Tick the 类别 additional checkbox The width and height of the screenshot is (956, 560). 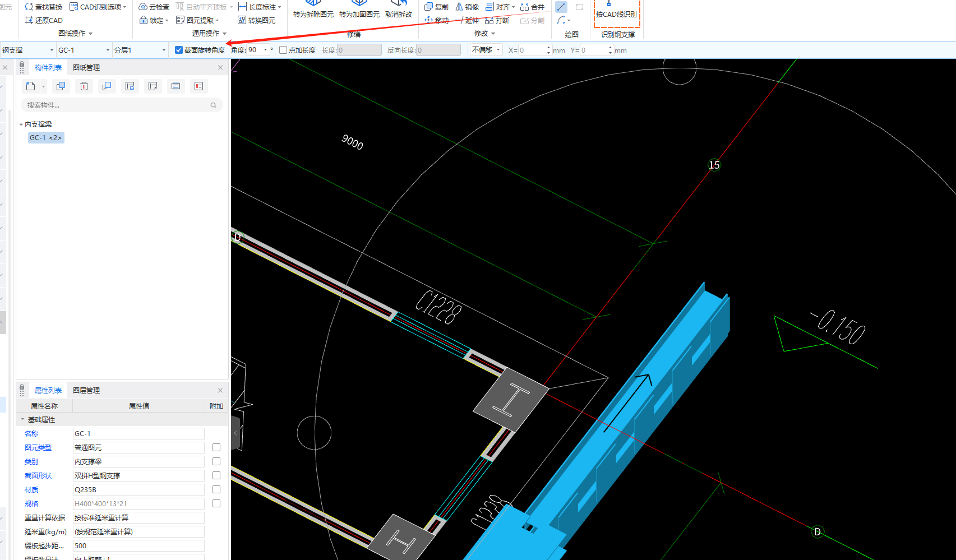point(216,461)
